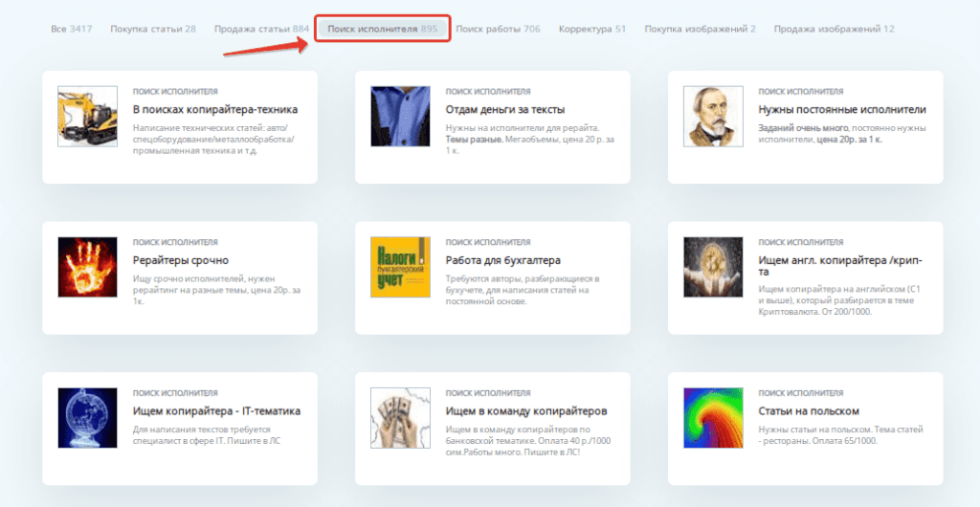Open "Ищем в команду копирайтеров" listing
Viewport: 980px width, 507px height.
pyautogui.click(x=526, y=411)
